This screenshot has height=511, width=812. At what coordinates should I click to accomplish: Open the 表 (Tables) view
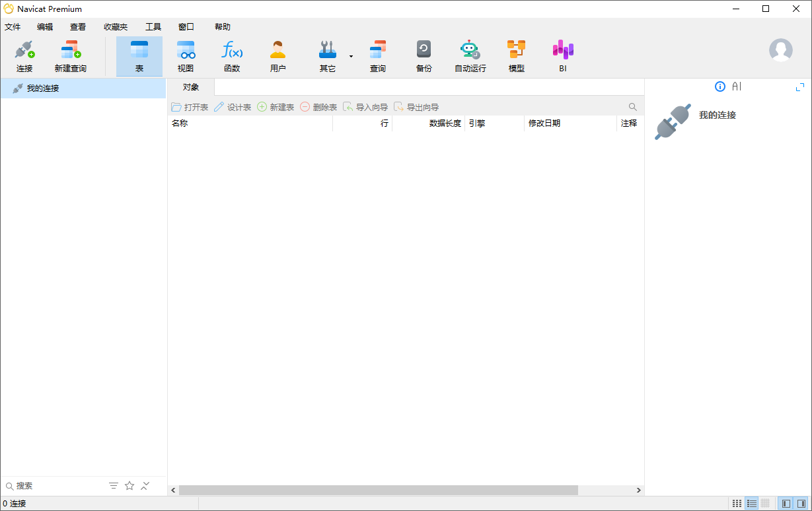(139, 55)
